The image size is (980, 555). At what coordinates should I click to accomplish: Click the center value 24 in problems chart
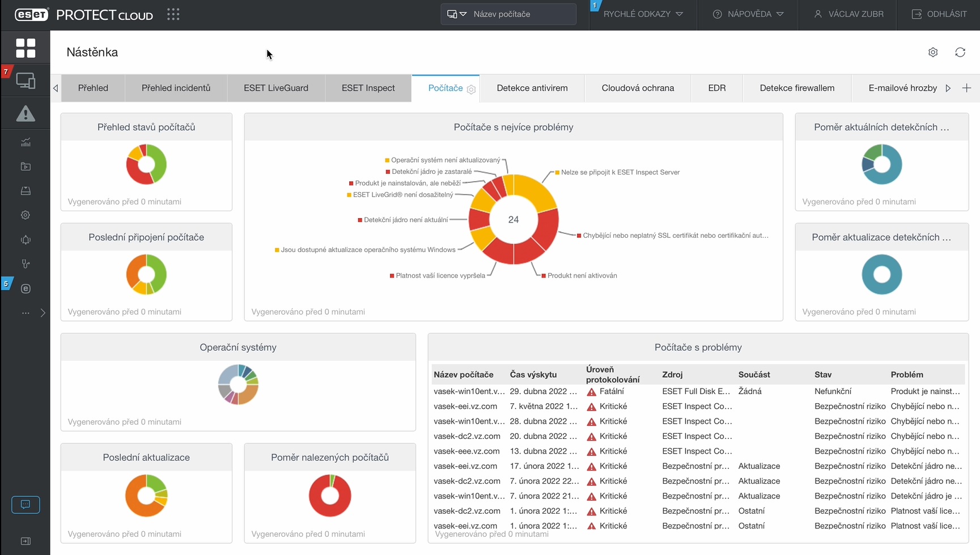coord(514,219)
